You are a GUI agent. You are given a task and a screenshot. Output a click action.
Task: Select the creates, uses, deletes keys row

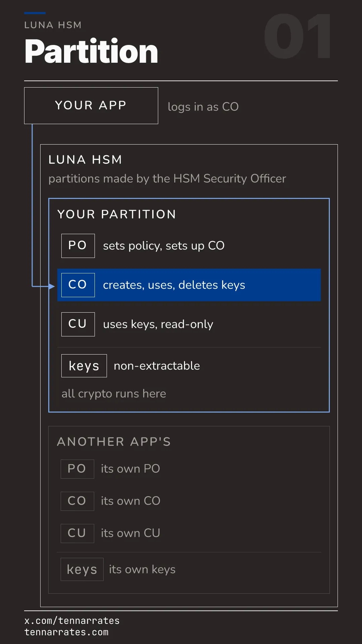click(x=189, y=285)
